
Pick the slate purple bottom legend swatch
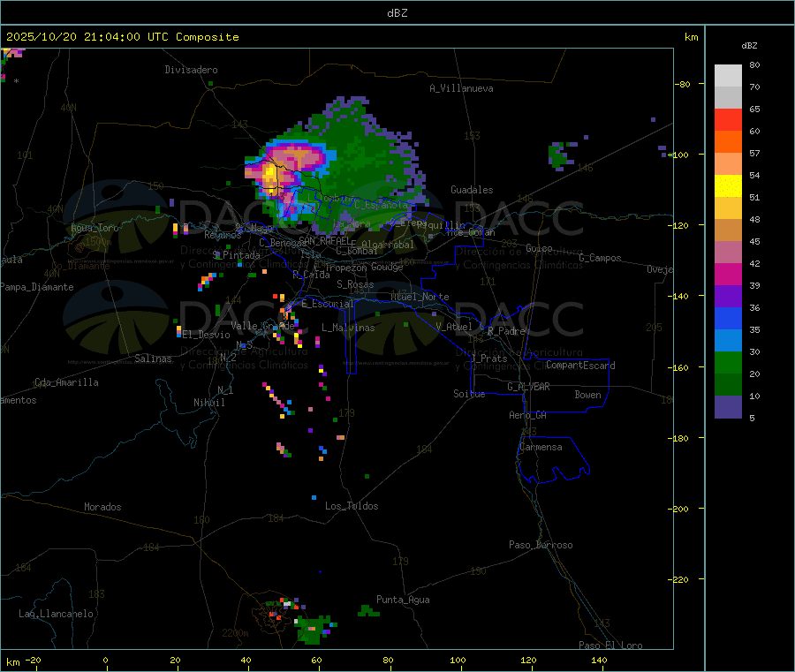tap(728, 407)
